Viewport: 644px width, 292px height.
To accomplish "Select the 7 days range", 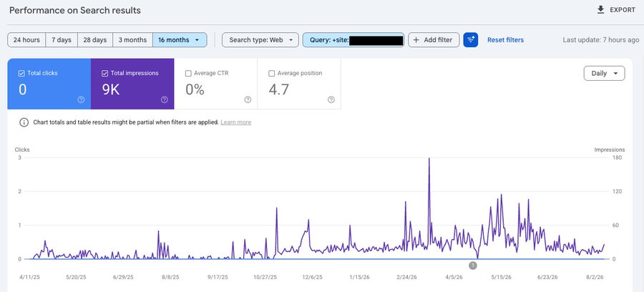I will tap(62, 40).
